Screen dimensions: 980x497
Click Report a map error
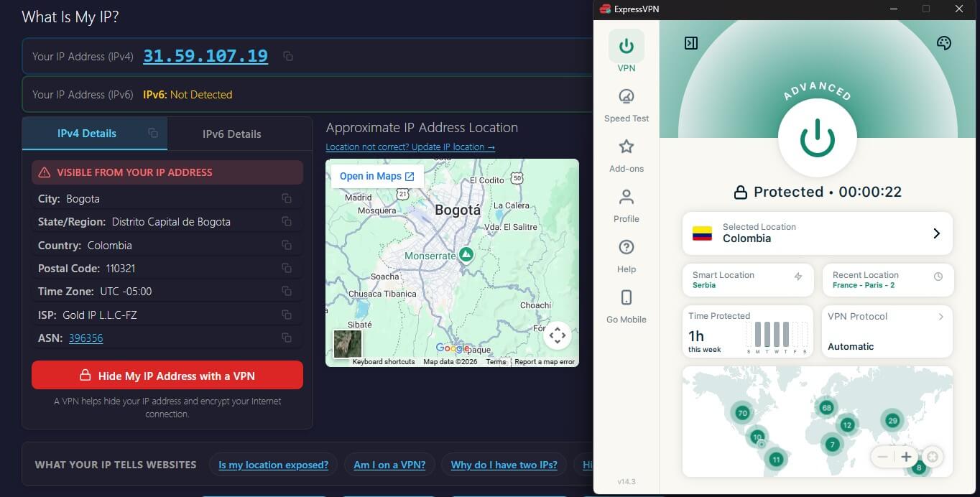click(545, 362)
